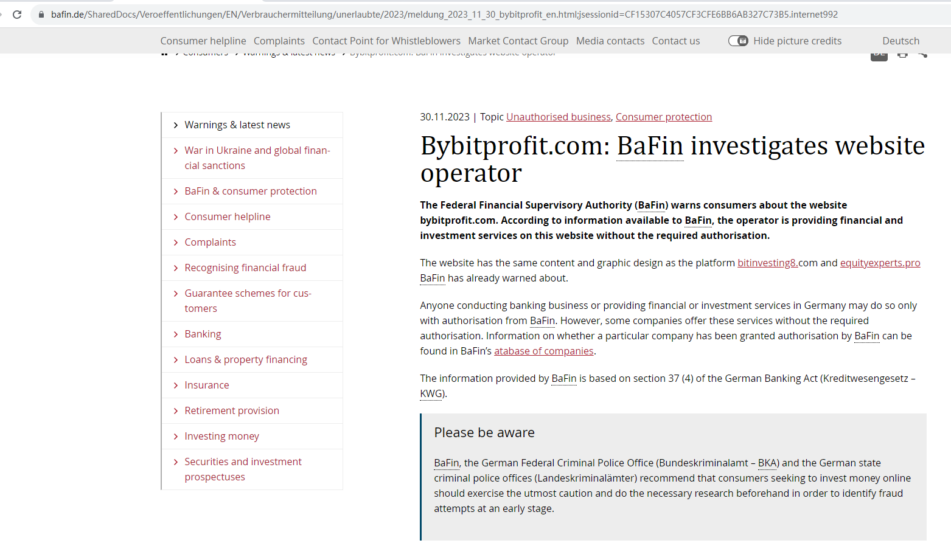
Task: Expand the Loans & property financing chevron
Action: 176,360
